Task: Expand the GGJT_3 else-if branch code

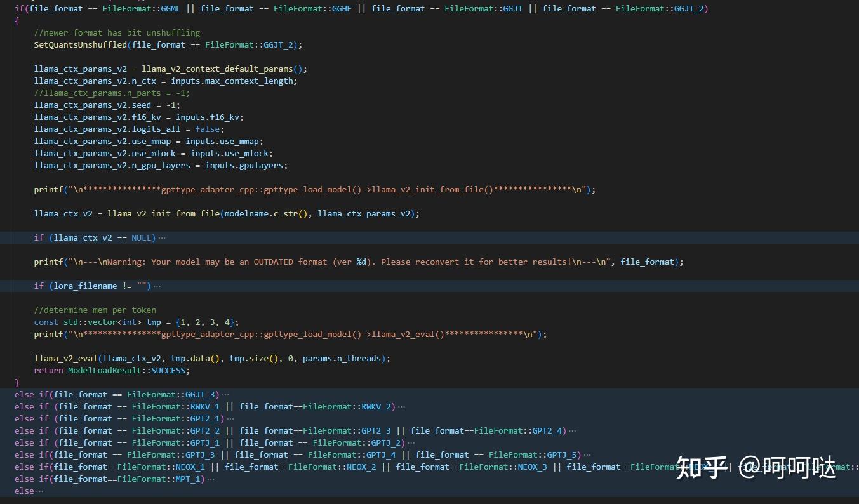Action: (223, 394)
